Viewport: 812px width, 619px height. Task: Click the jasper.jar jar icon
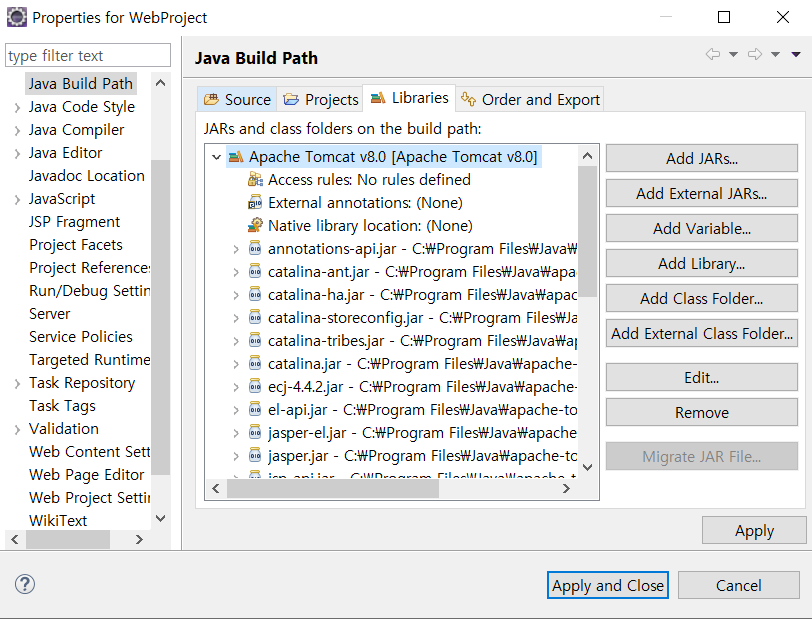[255, 455]
